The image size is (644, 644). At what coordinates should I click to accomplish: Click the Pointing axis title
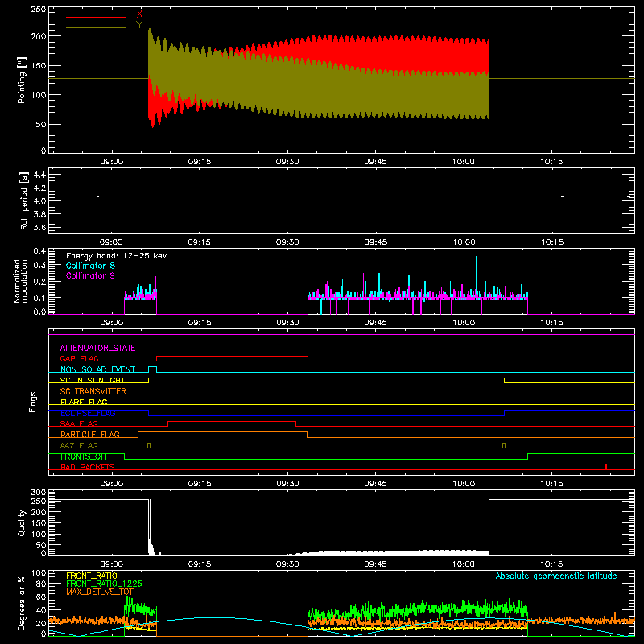22,80
